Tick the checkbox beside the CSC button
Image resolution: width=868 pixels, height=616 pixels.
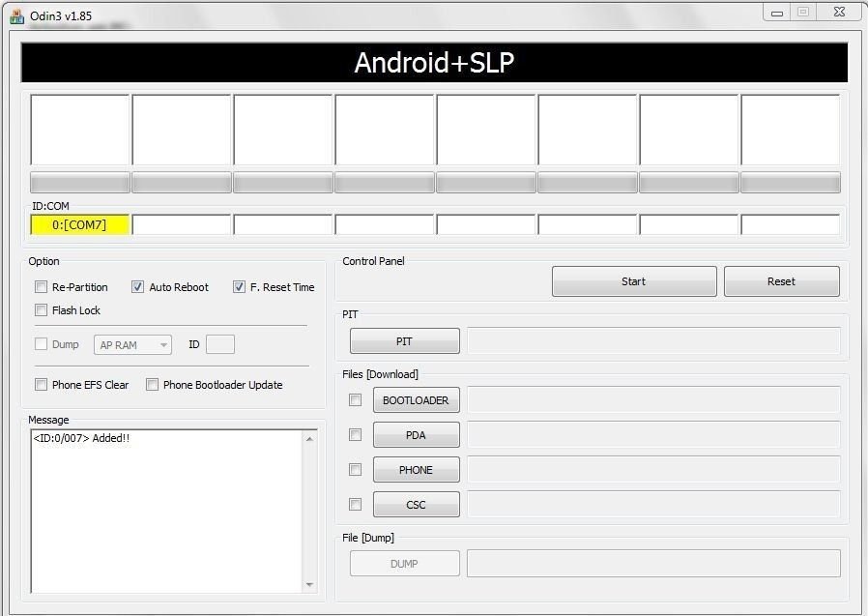356,505
